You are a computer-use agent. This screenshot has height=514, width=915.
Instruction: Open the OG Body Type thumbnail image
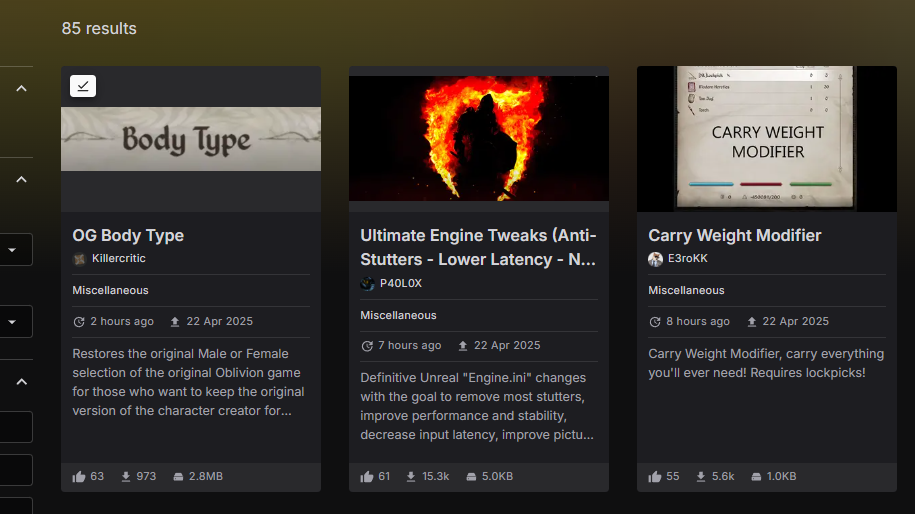pos(191,139)
